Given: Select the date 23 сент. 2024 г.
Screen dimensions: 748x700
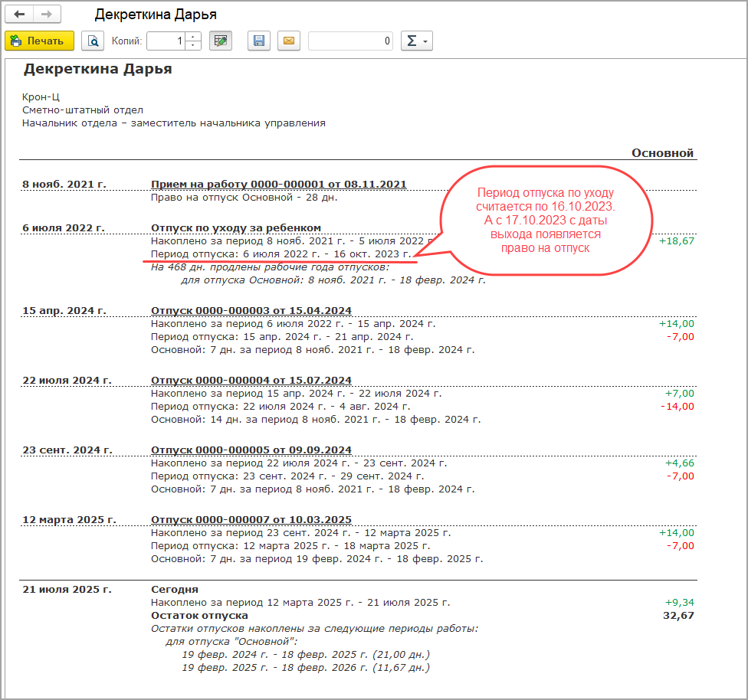Looking at the screenshot, I should [x=67, y=450].
